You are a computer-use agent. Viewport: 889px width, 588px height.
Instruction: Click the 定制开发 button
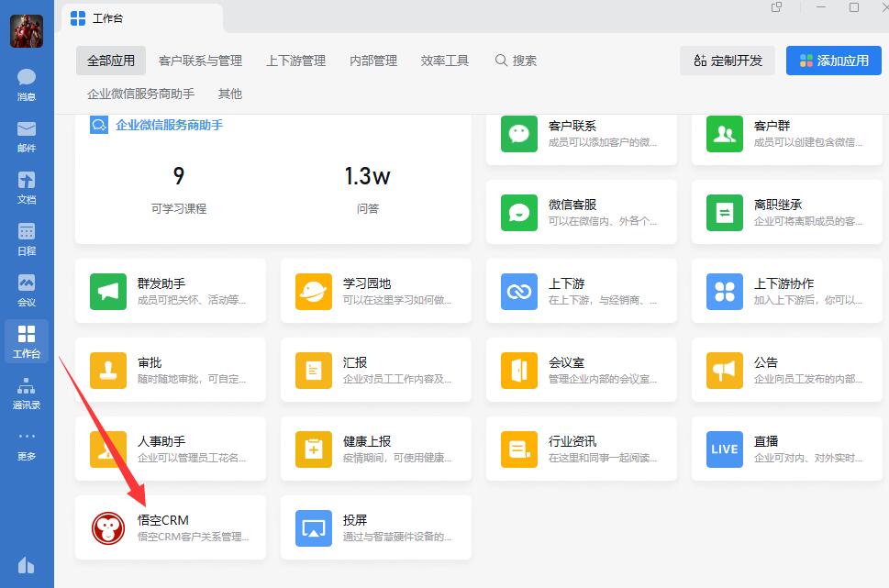coord(728,61)
